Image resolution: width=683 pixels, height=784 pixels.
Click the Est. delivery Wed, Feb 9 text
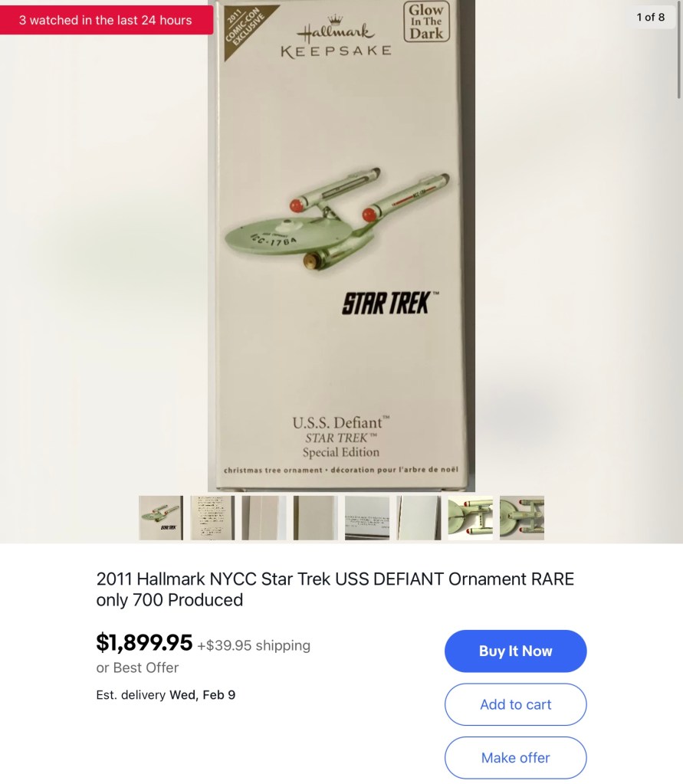(166, 694)
